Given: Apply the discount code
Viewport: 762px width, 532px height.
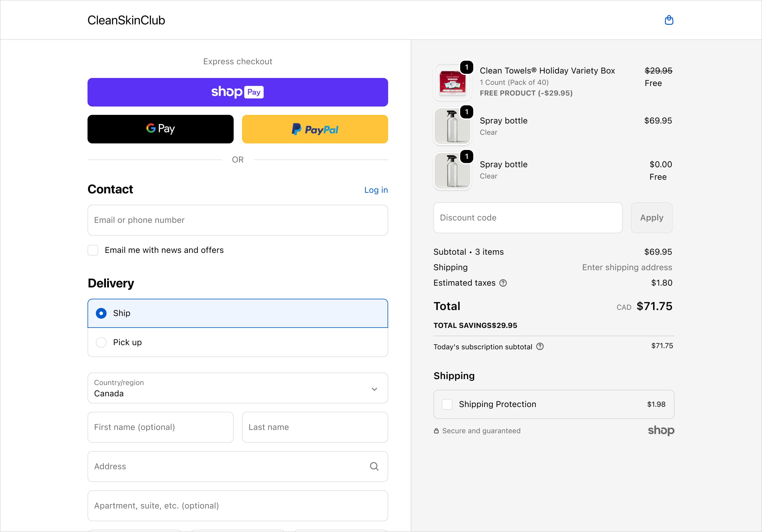Looking at the screenshot, I should (651, 218).
